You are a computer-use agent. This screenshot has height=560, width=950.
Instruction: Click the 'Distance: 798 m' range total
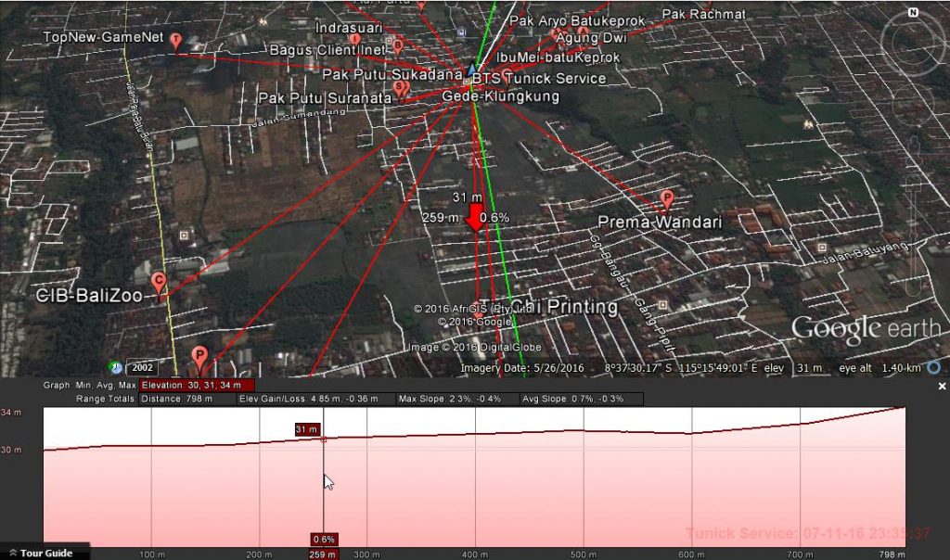tap(177, 399)
